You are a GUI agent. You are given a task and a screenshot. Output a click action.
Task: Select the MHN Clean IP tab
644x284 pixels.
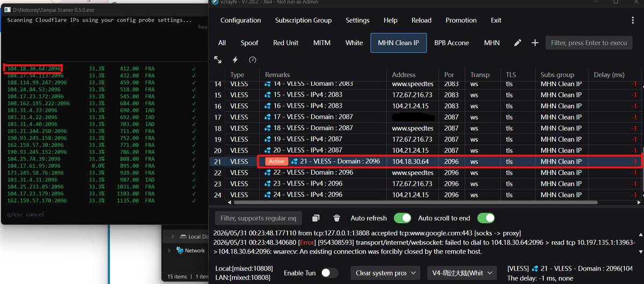pyautogui.click(x=398, y=43)
